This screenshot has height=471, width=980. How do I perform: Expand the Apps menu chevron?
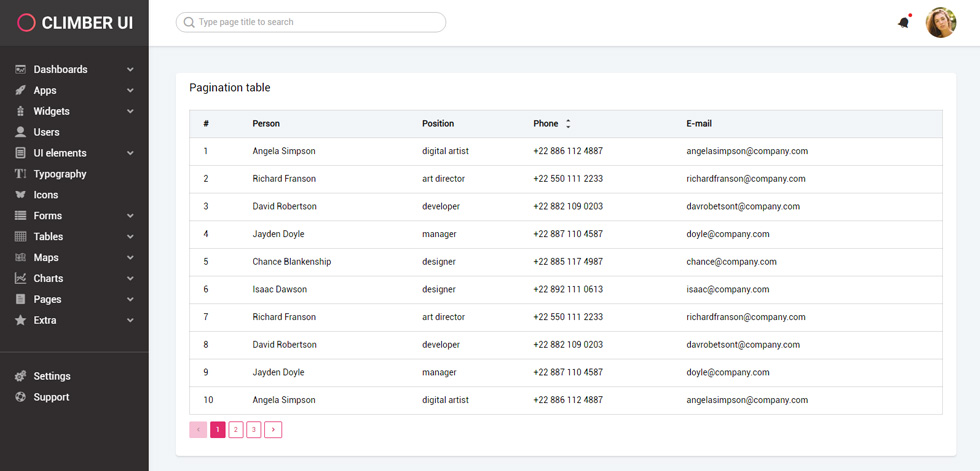coord(130,91)
